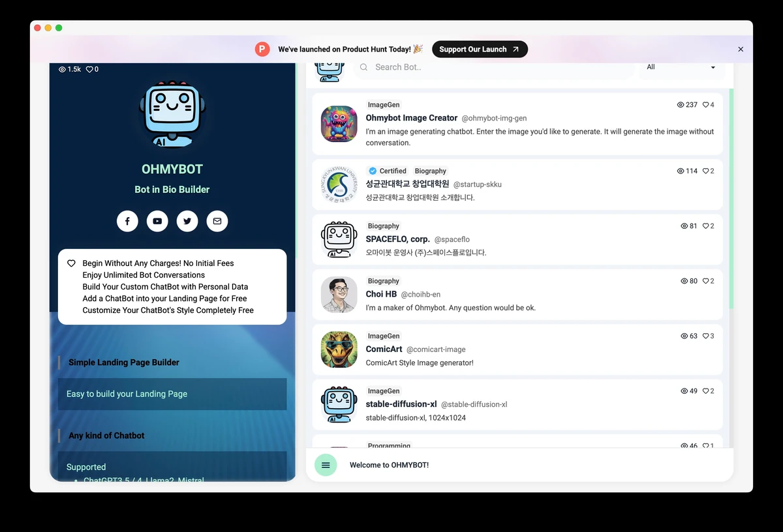
Task: Click the Biography tag on SPACEFLO card
Action: pyautogui.click(x=384, y=226)
